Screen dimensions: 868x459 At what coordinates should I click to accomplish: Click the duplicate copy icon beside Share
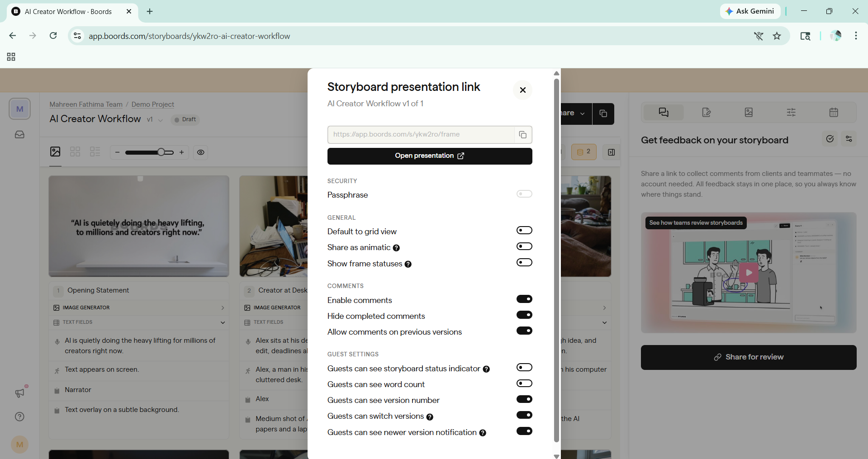(603, 114)
